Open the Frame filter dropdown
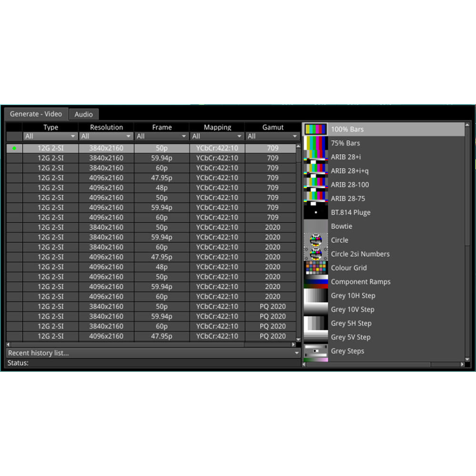The height and width of the screenshot is (476, 476). tap(161, 136)
